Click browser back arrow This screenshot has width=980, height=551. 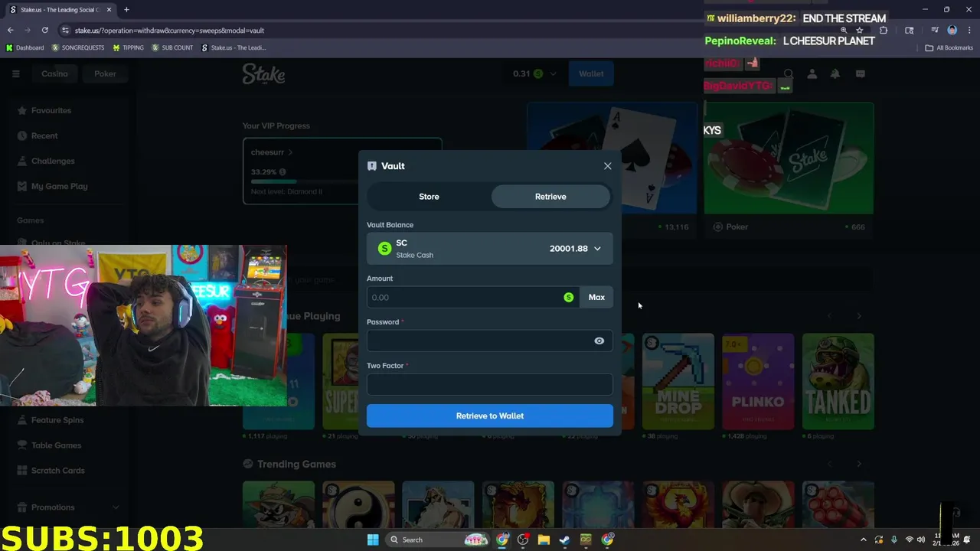[10, 31]
